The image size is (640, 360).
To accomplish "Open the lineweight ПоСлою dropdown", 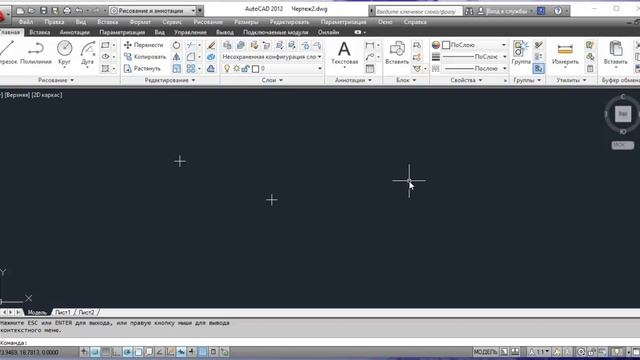I will click(x=475, y=57).
